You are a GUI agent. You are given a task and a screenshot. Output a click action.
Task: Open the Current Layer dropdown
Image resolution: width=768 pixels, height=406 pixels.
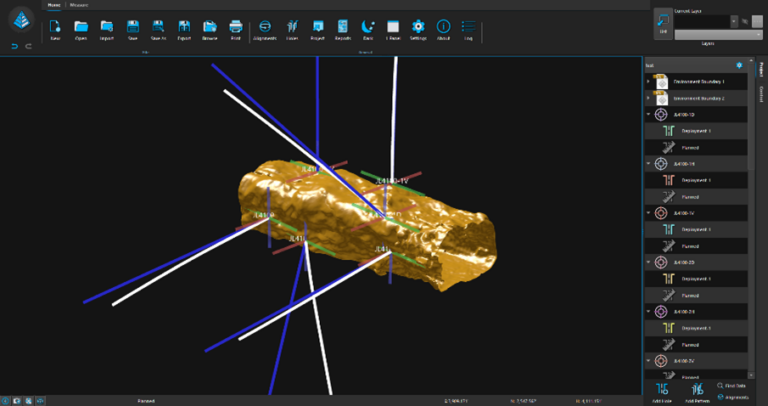click(x=734, y=20)
